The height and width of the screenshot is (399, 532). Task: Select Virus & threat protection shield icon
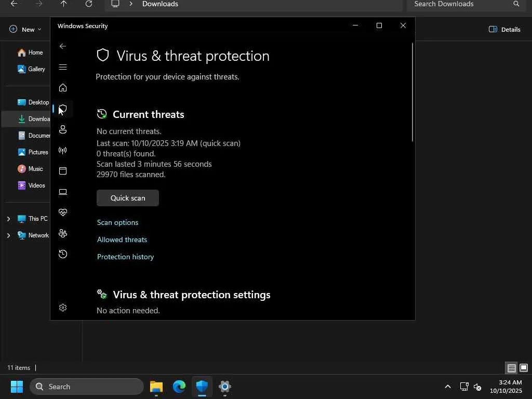tap(63, 109)
